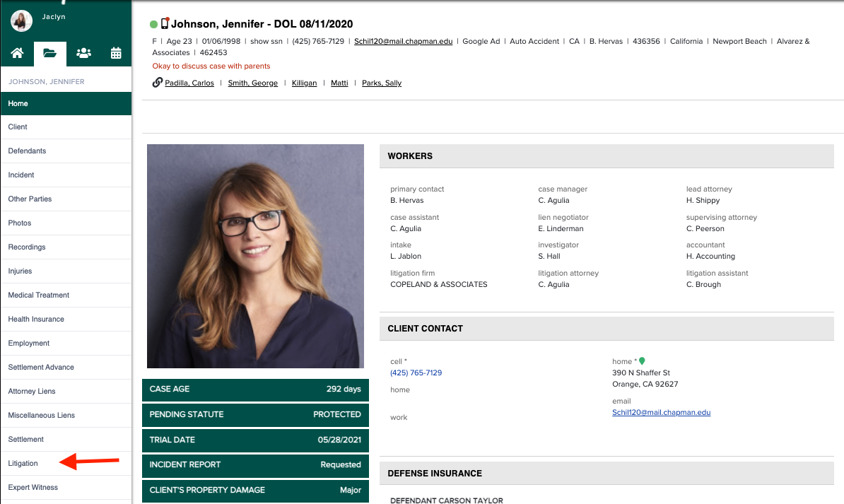Click the client's photo portrait
Screen dimensions: 844x504
pyautogui.click(x=255, y=256)
